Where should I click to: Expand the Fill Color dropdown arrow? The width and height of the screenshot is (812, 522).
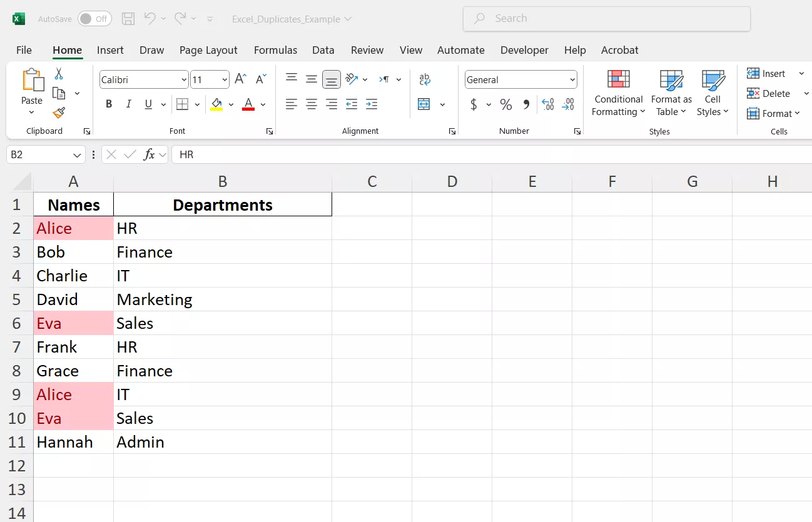click(230, 104)
